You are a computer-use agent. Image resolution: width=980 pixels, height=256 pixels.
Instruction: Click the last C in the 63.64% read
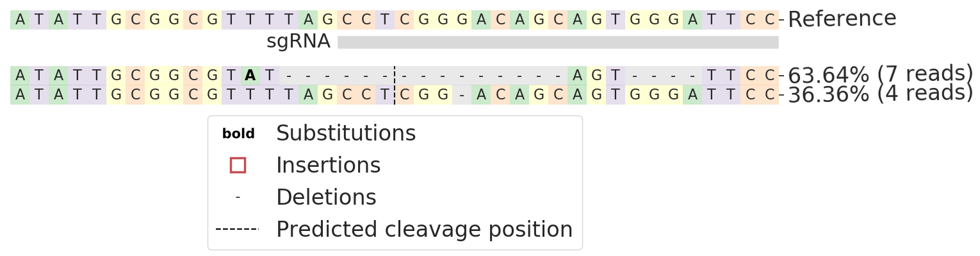point(769,76)
